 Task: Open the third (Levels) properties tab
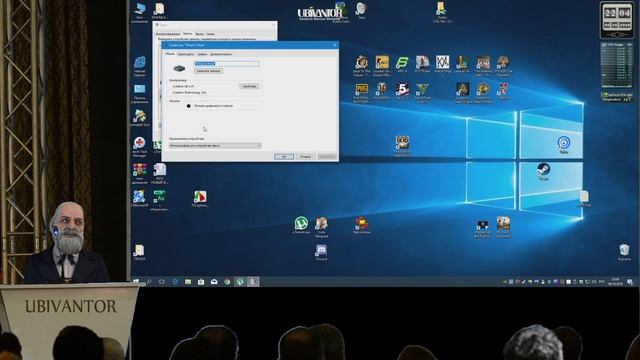click(x=202, y=54)
